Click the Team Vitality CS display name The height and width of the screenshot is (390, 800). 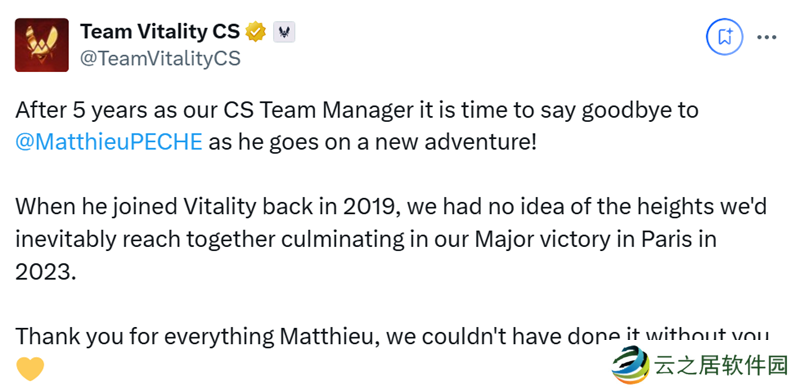click(x=160, y=32)
